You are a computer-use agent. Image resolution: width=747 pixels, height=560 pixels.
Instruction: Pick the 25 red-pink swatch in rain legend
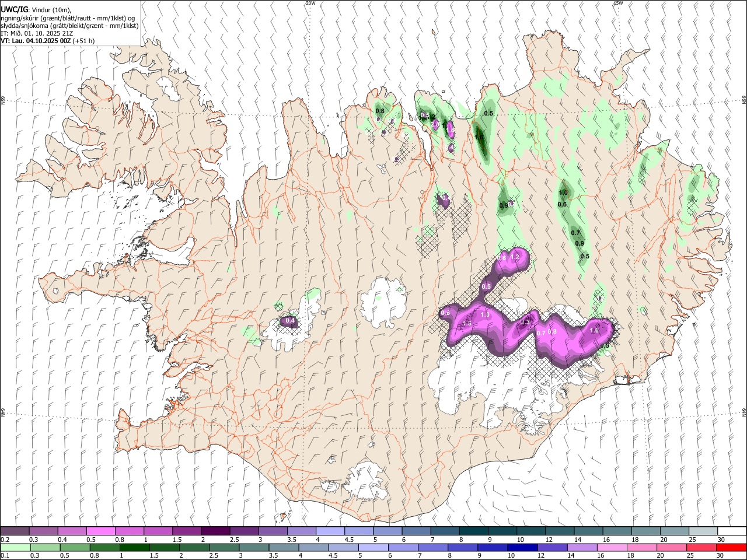point(701,547)
